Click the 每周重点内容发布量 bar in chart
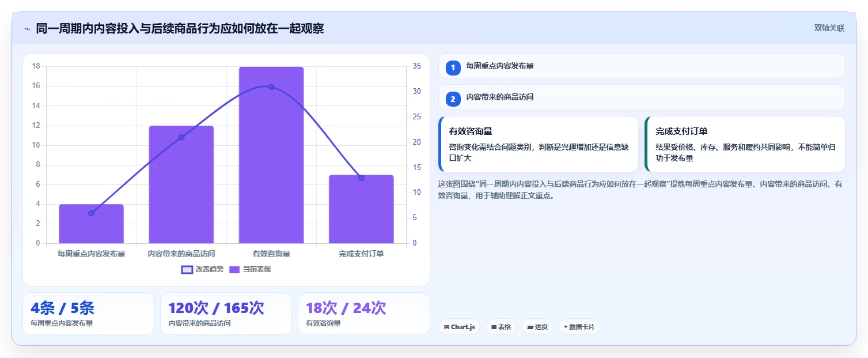Image resolution: width=868 pixels, height=358 pixels. (x=91, y=224)
